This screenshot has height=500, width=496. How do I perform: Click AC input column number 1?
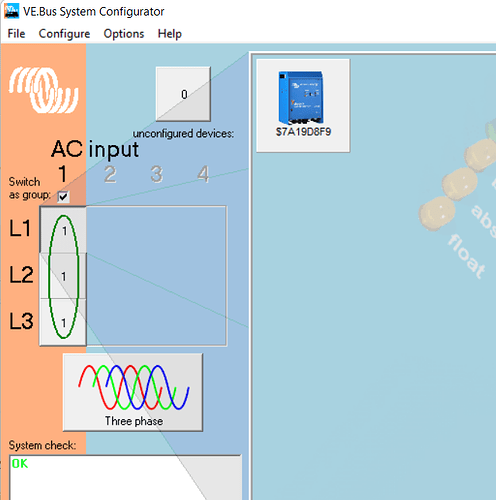[x=62, y=174]
